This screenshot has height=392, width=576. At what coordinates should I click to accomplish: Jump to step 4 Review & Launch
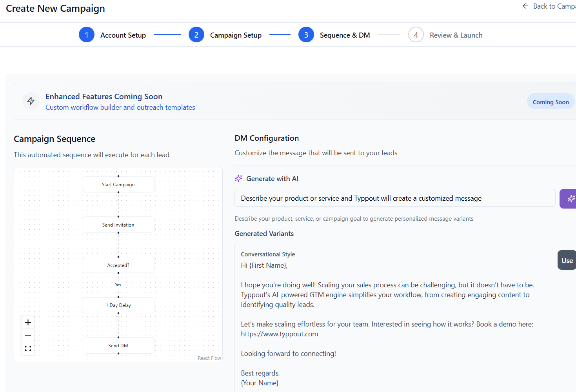point(416,35)
